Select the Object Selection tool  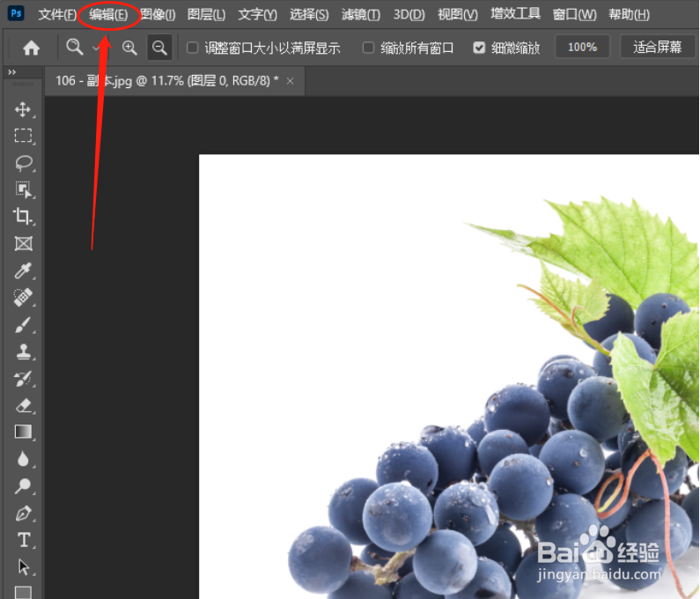[23, 189]
